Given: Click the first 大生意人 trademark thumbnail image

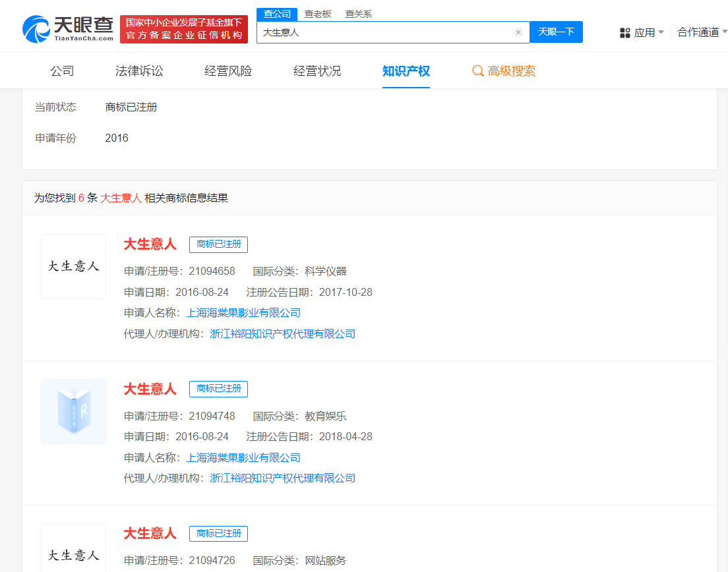Looking at the screenshot, I should tap(73, 266).
